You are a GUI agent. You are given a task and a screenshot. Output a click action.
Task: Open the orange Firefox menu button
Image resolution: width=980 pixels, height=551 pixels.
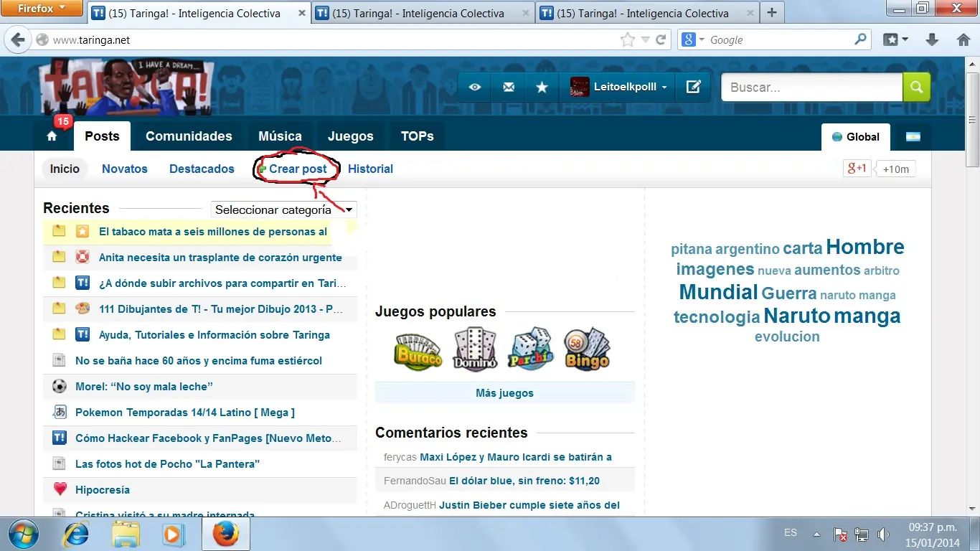click(42, 9)
